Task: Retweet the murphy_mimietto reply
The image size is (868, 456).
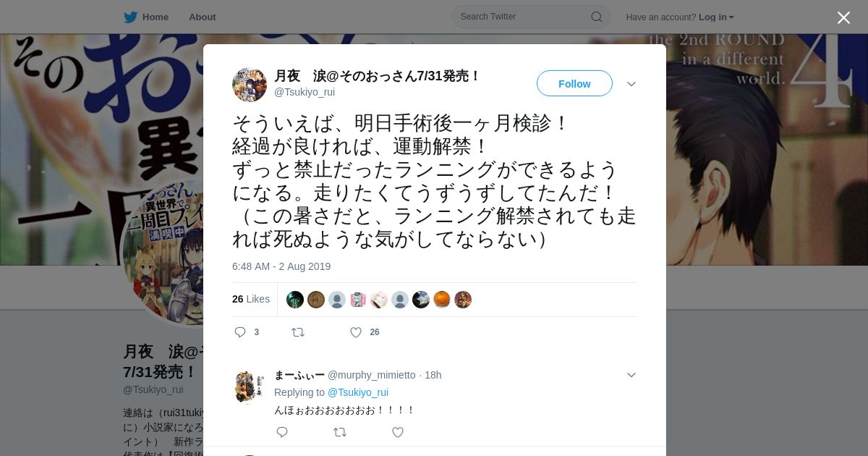Action: [340, 432]
